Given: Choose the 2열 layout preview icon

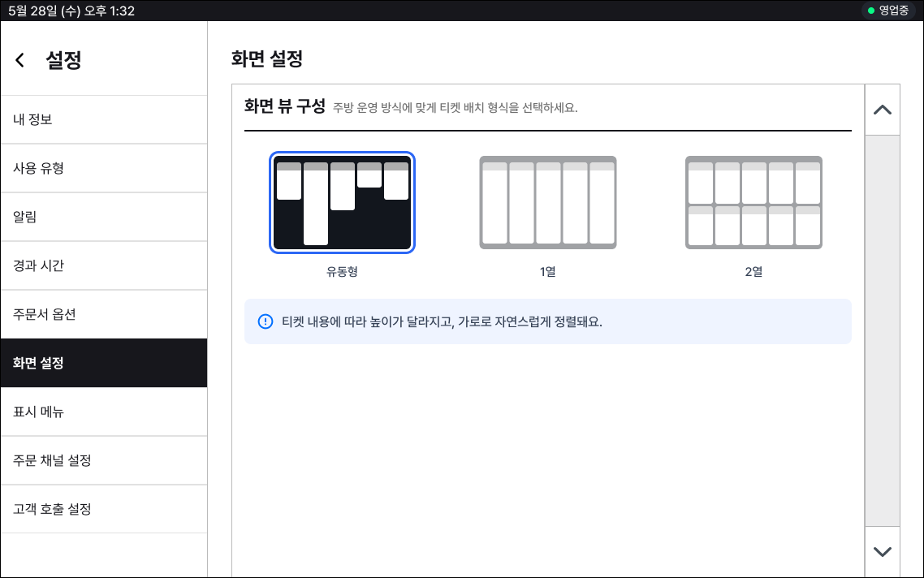Looking at the screenshot, I should (753, 202).
